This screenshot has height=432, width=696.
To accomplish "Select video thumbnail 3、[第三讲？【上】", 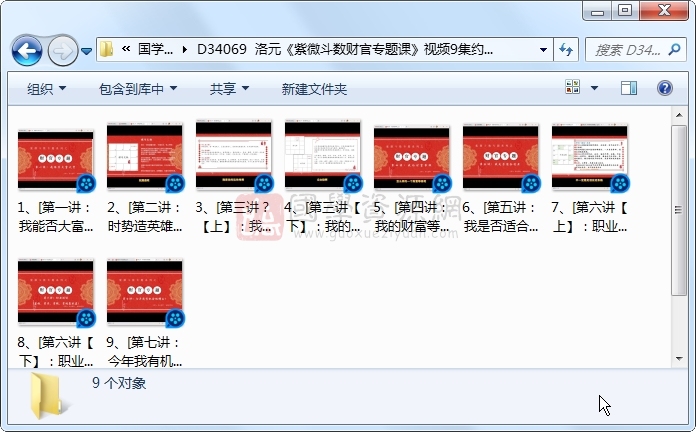I will coord(233,154).
